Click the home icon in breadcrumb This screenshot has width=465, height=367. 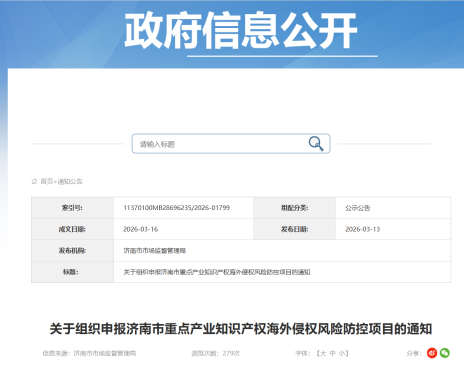point(34,181)
